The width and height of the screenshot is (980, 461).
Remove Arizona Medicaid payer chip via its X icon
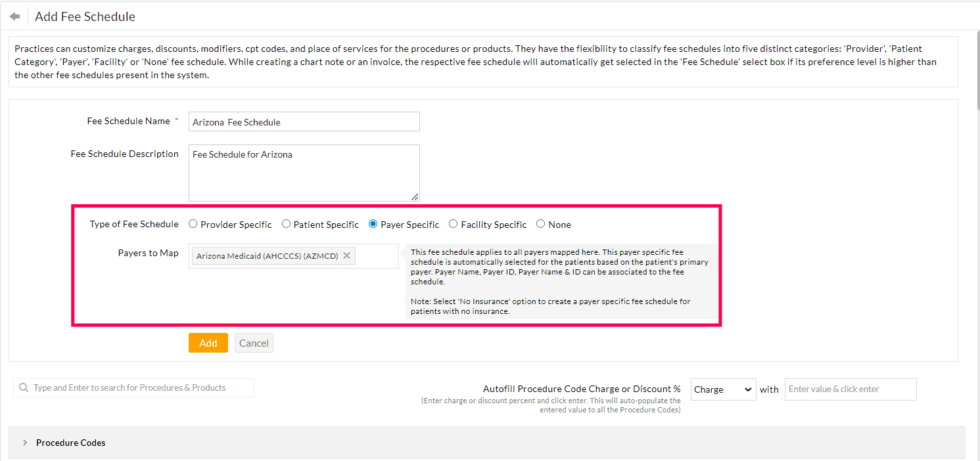[346, 255]
